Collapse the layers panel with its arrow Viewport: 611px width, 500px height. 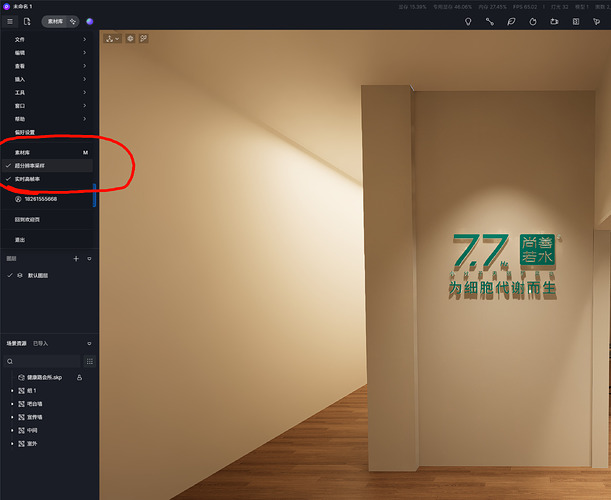click(89, 258)
